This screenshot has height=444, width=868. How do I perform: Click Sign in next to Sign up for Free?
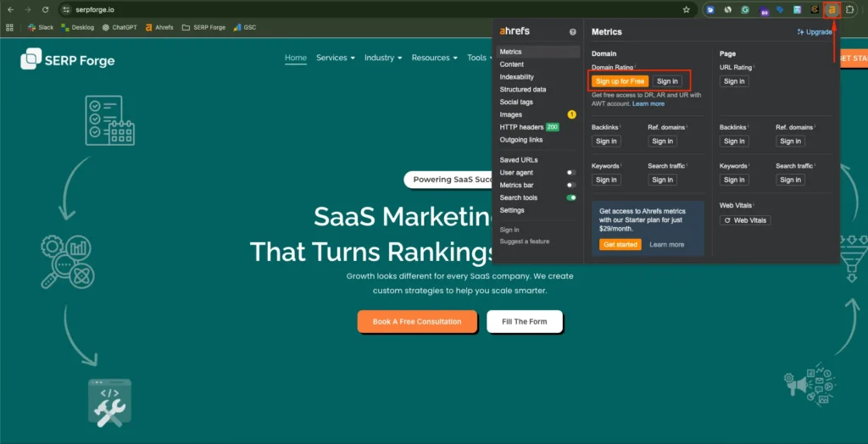(x=667, y=81)
